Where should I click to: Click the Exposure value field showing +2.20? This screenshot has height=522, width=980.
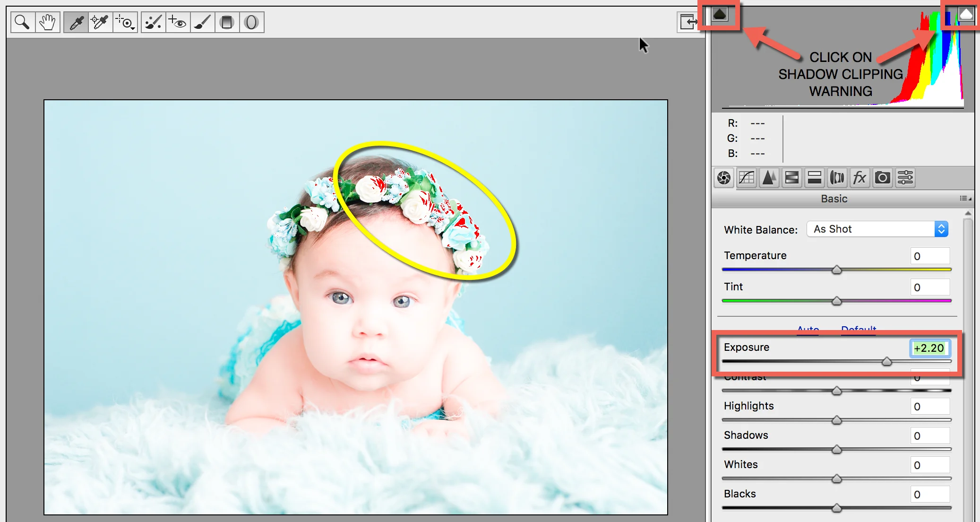929,348
